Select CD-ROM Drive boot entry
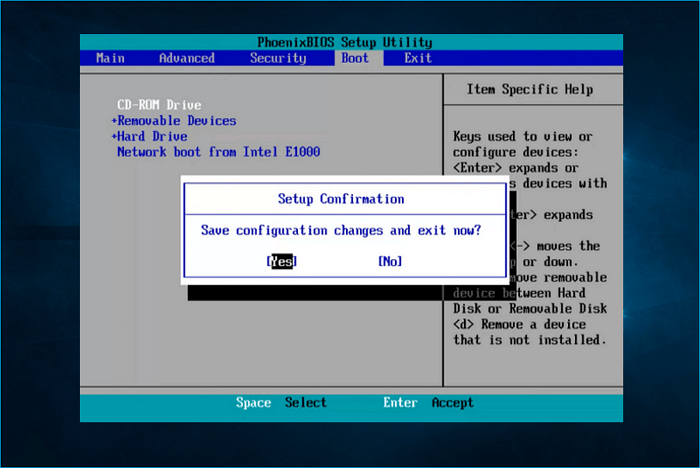This screenshot has height=468, width=700. tap(159, 105)
